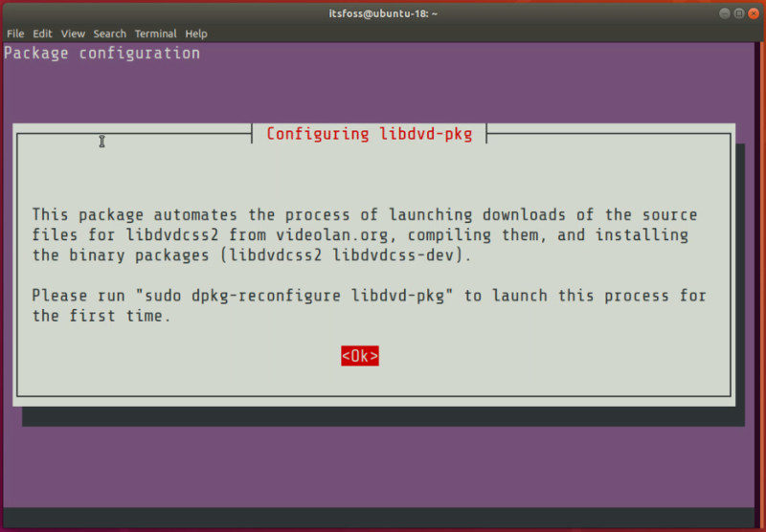This screenshot has width=766, height=532.
Task: Open the Terminal menu
Action: tap(155, 33)
